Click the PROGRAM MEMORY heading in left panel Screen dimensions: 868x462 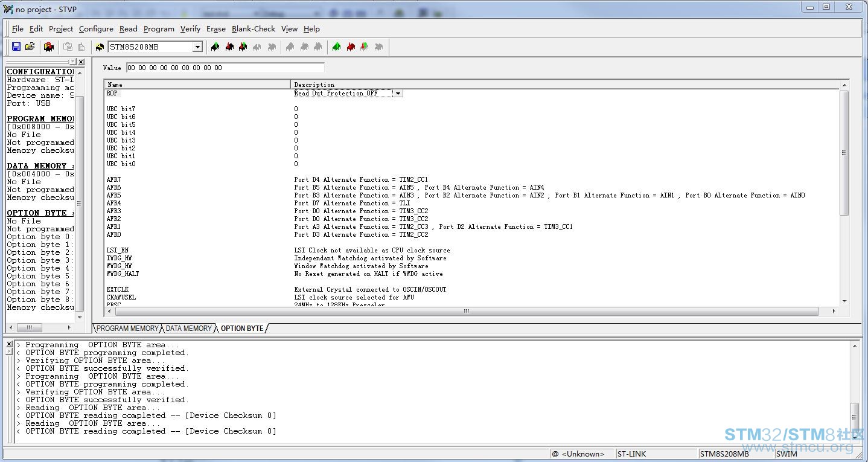click(x=40, y=119)
